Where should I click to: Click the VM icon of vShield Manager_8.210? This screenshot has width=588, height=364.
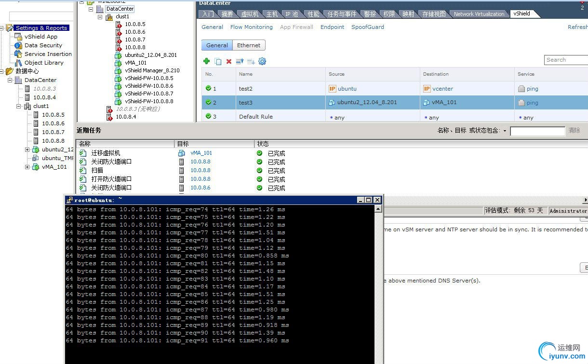[119, 70]
